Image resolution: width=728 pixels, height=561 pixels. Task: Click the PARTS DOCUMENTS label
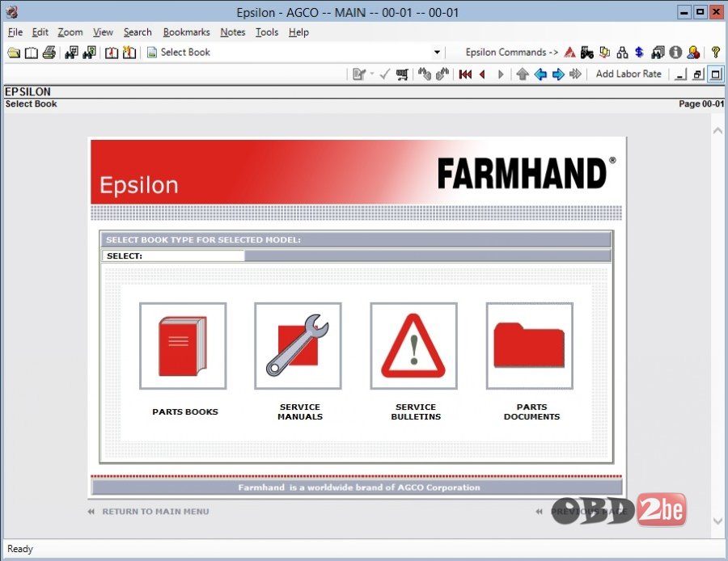point(531,411)
